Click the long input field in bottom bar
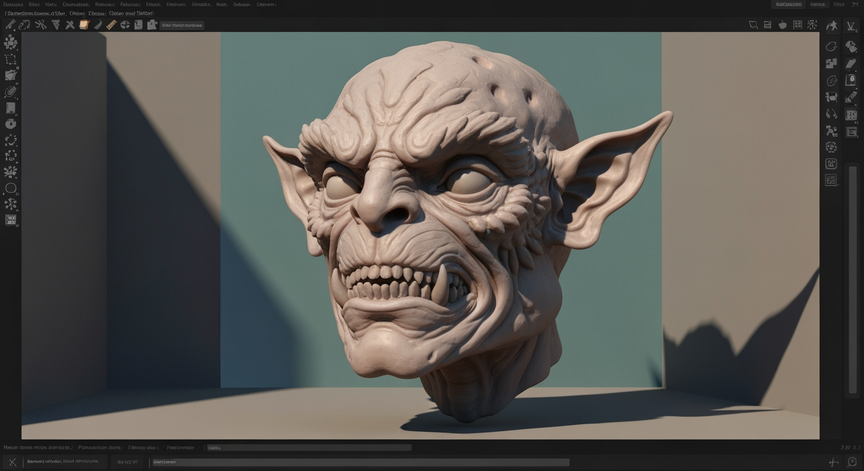Image resolution: width=864 pixels, height=471 pixels. coord(360,462)
